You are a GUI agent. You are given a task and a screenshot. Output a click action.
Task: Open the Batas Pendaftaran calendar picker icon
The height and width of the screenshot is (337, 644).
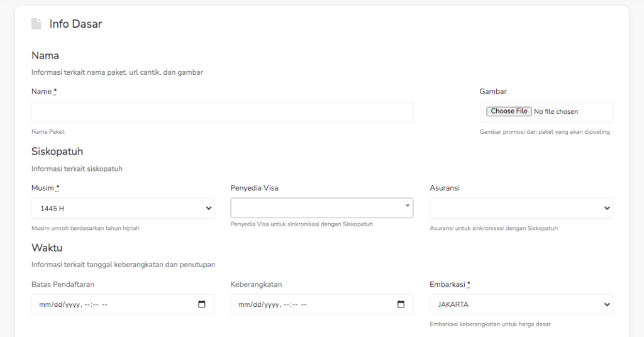pyautogui.click(x=202, y=304)
